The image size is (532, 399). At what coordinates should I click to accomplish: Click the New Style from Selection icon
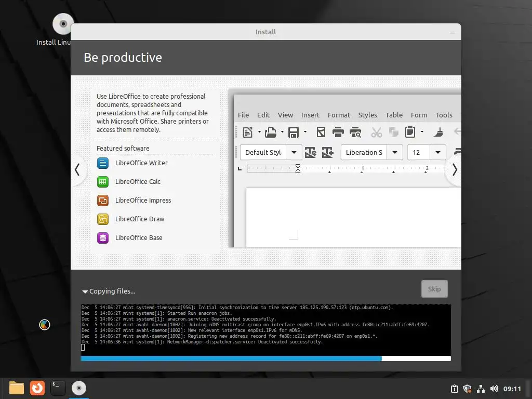pyautogui.click(x=327, y=152)
